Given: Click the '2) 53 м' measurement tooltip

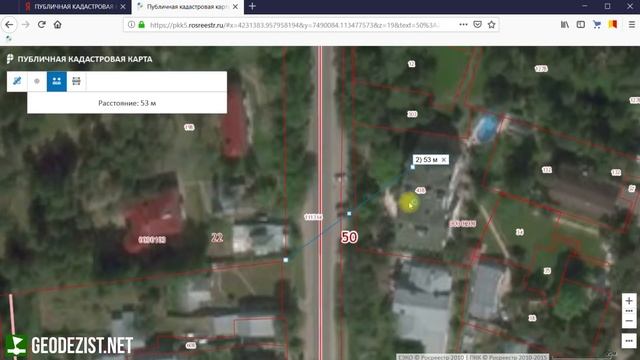Looking at the screenshot, I should pos(431,160).
